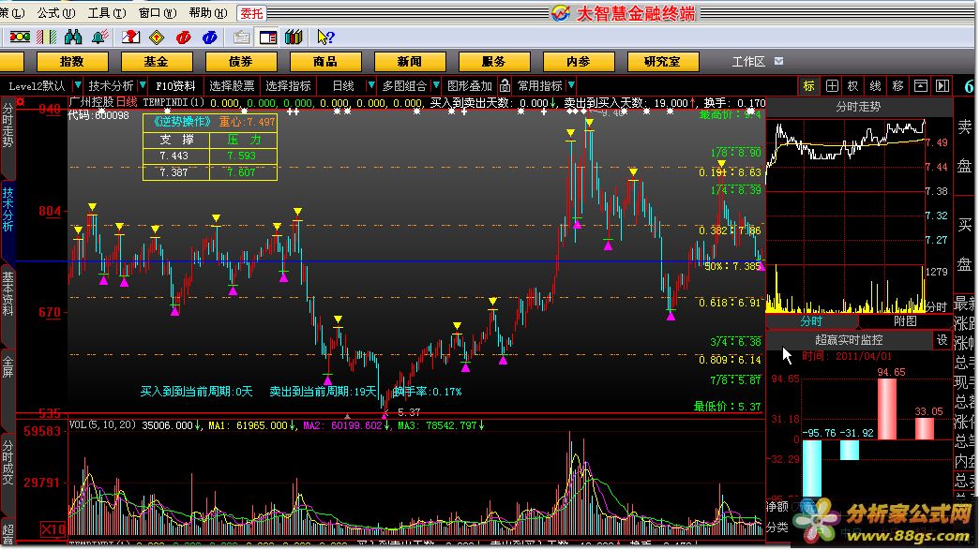
Task: Click the 广州控股 stock name label
Action: pos(92,102)
